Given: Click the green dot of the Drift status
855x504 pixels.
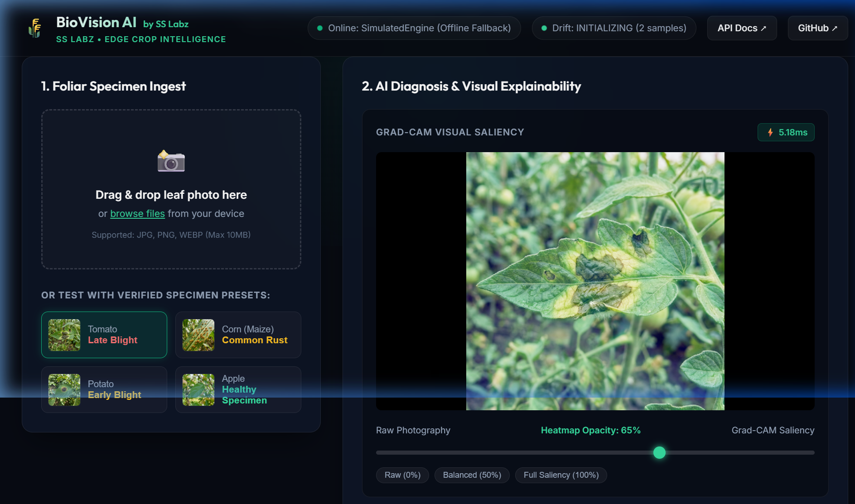Looking at the screenshot, I should pos(544,28).
